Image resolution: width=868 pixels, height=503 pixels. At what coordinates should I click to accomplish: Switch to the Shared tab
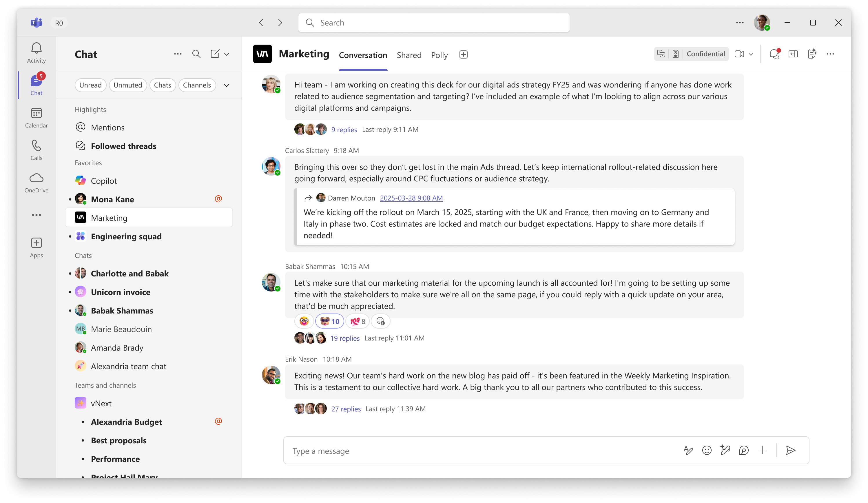409,55
